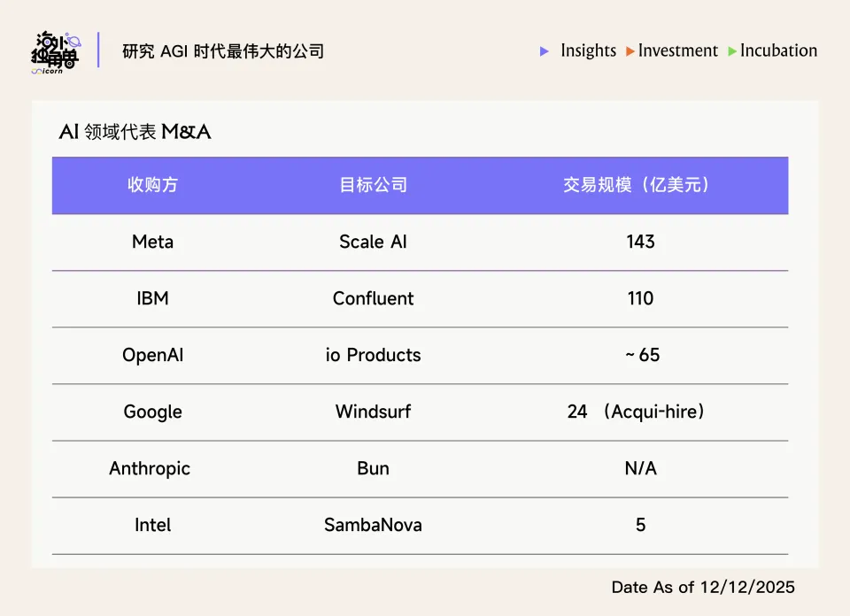The width and height of the screenshot is (850, 616).
Task: Click the Confluent target company cell
Action: [x=373, y=298]
